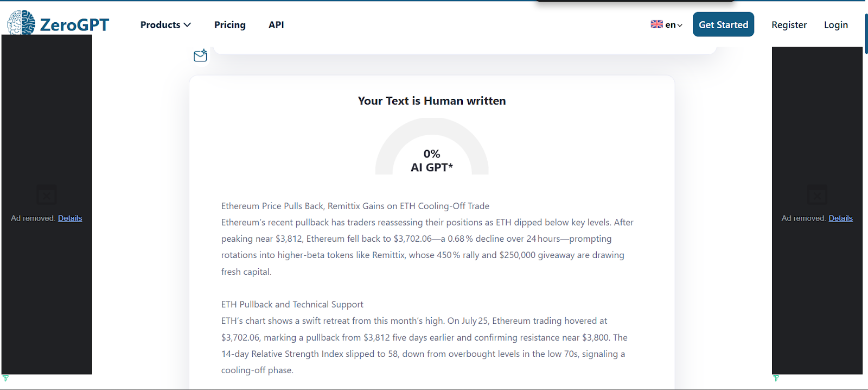Click the line starting '14-day Relative Strength Index'
Viewport: 868px width, 390px height.
tap(423, 354)
